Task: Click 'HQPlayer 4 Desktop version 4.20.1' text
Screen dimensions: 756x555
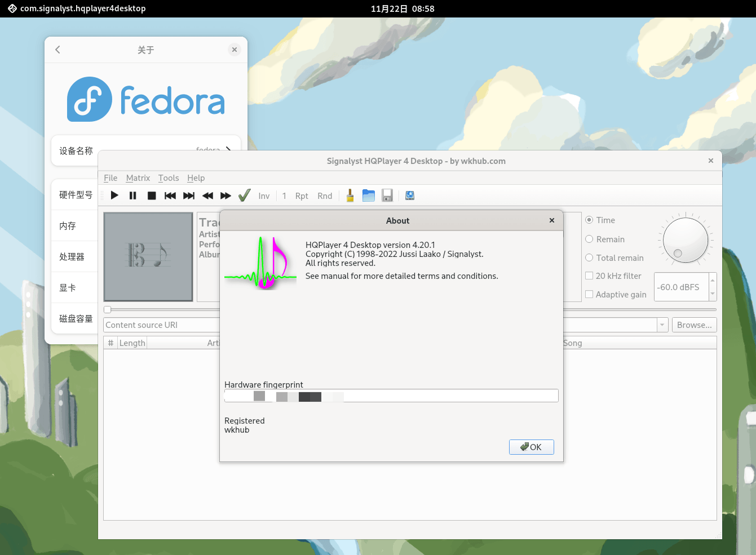Action: click(x=370, y=245)
